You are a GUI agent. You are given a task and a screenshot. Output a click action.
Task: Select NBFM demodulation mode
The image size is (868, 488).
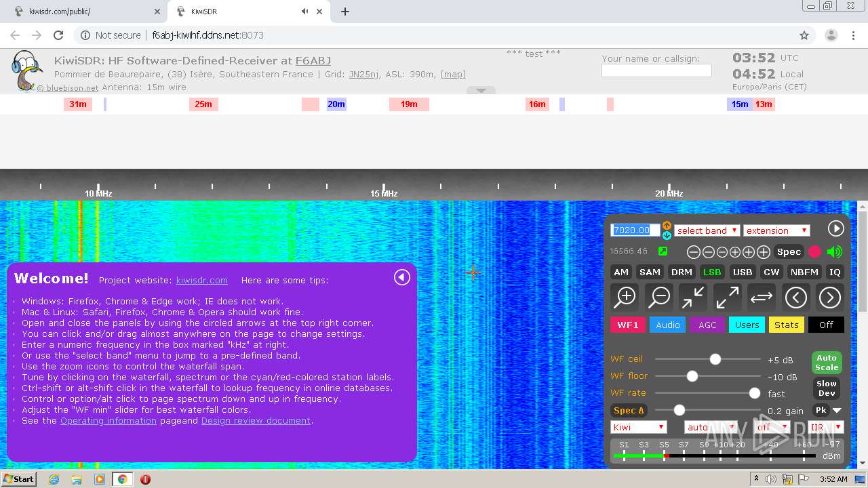click(804, 272)
